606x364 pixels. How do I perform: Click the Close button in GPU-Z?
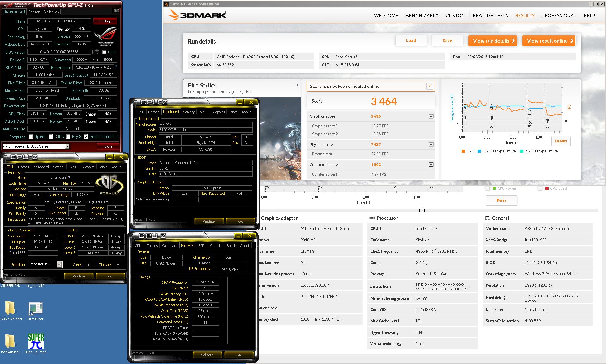[108, 146]
